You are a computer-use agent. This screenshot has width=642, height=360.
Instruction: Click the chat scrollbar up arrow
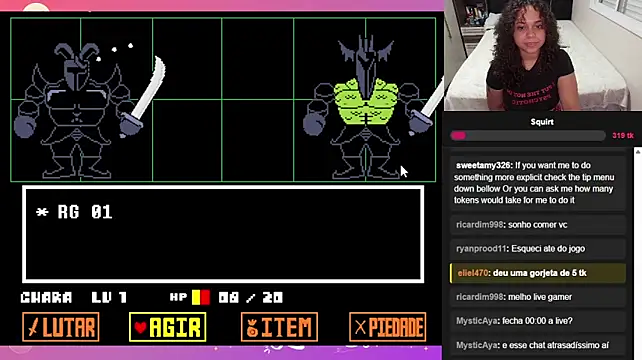638,152
